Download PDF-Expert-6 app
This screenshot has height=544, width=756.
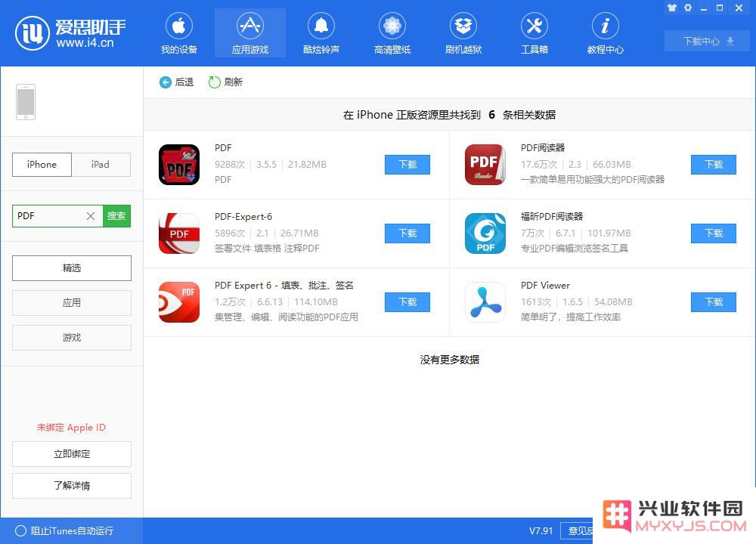[x=407, y=233]
